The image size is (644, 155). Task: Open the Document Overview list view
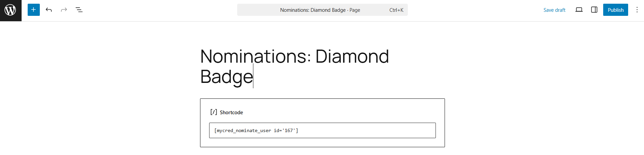click(x=79, y=10)
